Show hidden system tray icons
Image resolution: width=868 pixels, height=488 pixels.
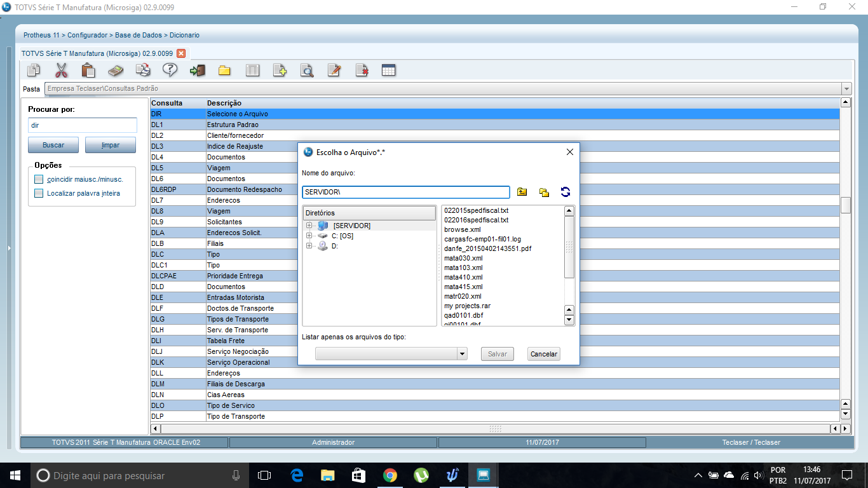(698, 475)
